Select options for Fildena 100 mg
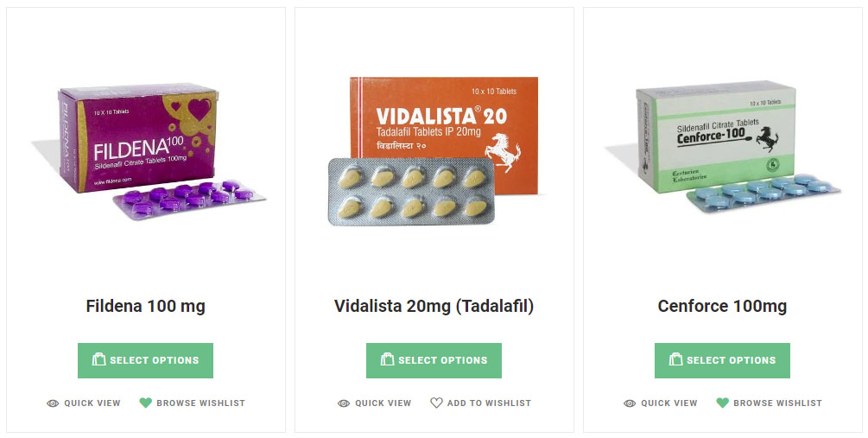Screen dimensions: 868x438 (145, 360)
